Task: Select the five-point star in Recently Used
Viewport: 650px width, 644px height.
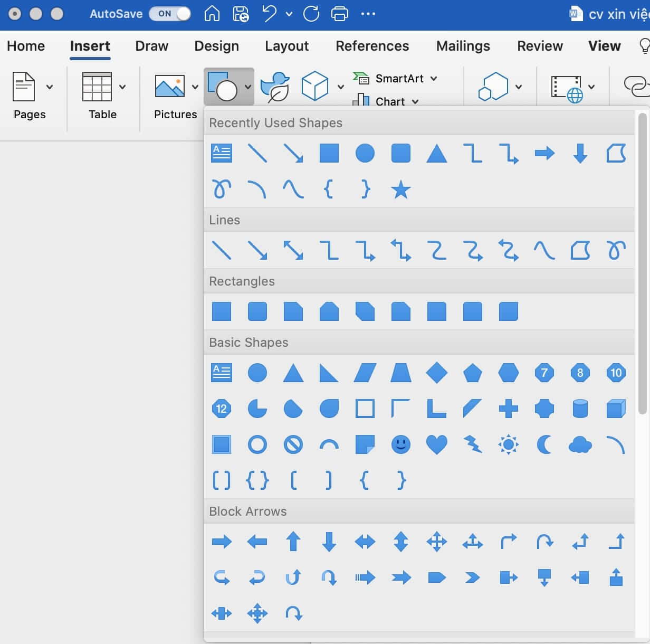Action: 400,189
